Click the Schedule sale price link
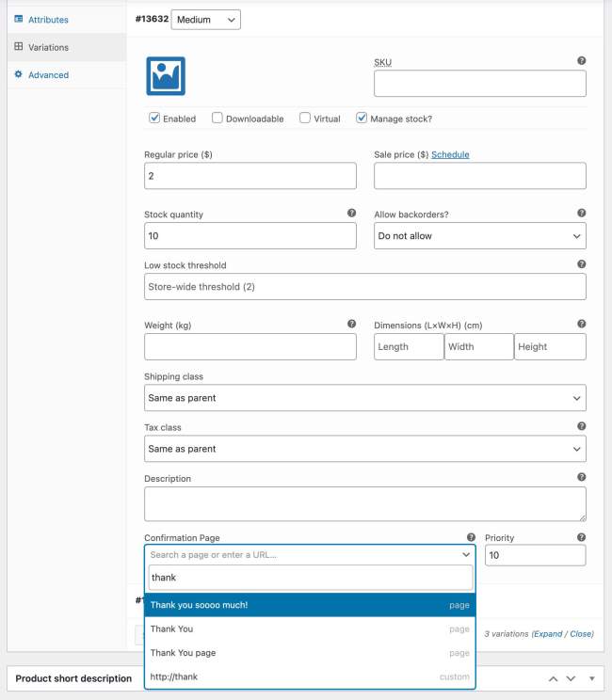 pos(450,154)
